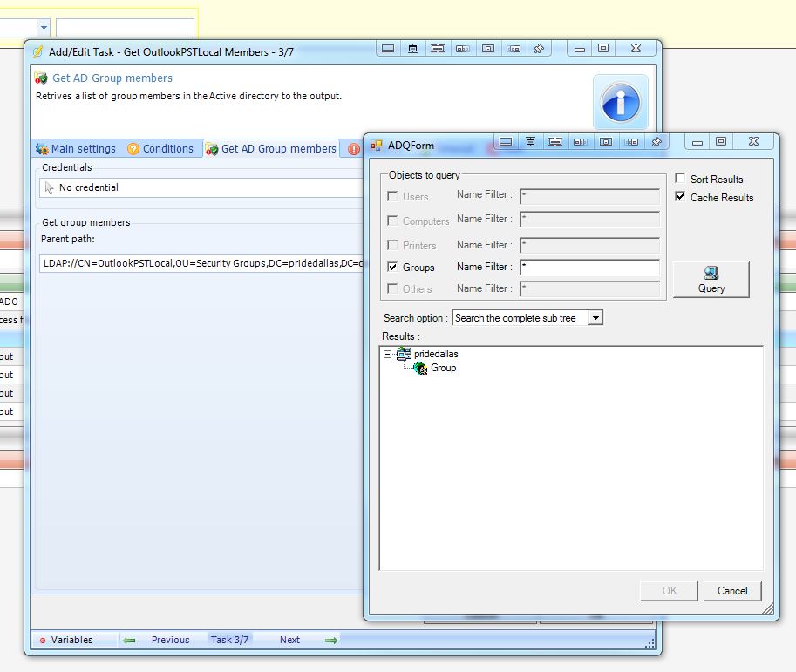Uncheck the Groups checkbox
Viewport: 796px width, 672px height.
392,268
